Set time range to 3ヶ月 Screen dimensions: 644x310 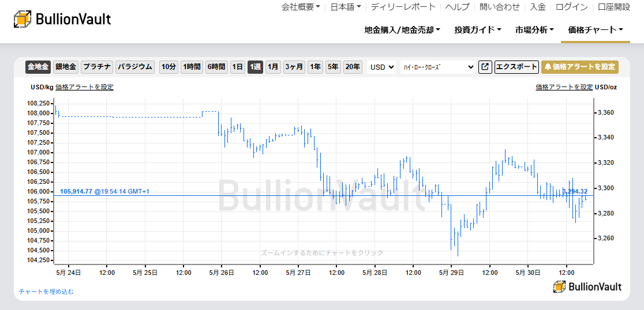click(x=294, y=67)
